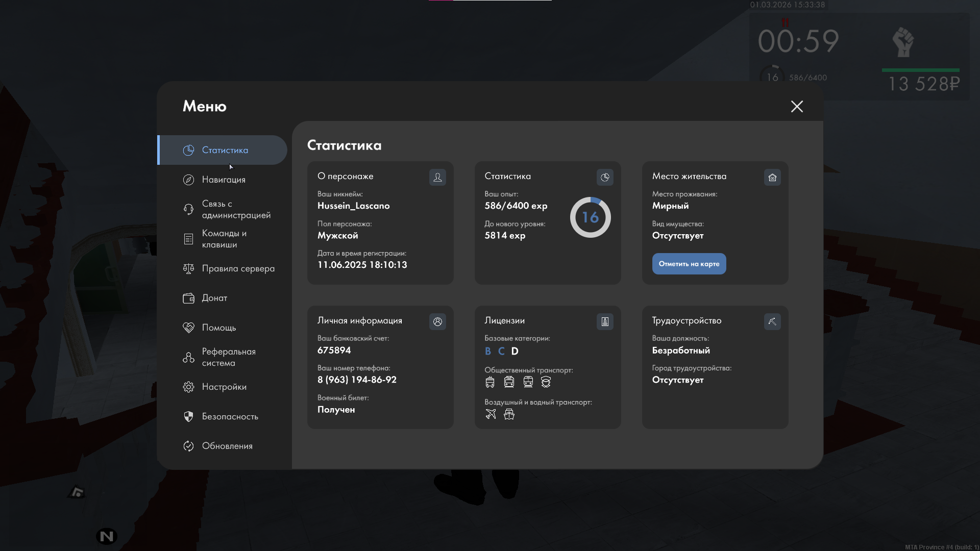Click the pickaxe icon in Трудоустройство card
Image resolution: width=980 pixels, height=551 pixels.
(772, 321)
